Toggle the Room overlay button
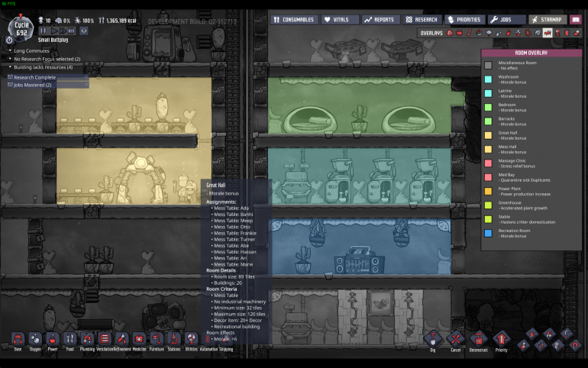 tap(548, 34)
